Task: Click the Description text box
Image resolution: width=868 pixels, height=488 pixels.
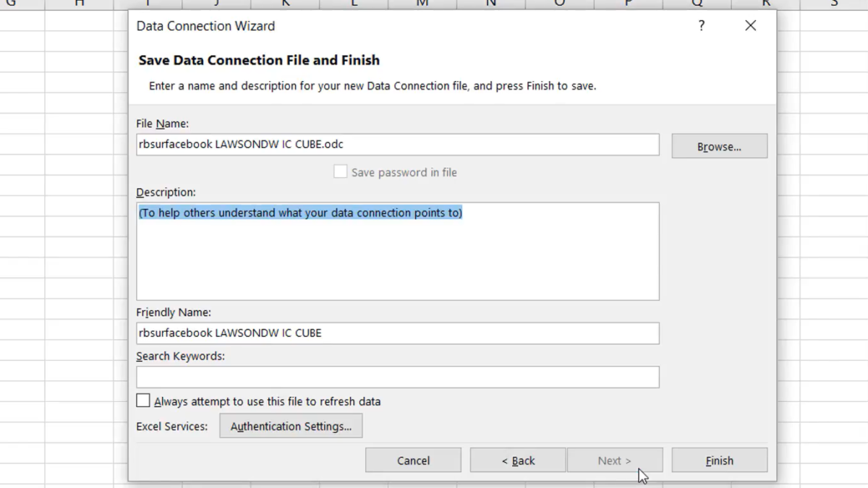Action: pos(398,251)
